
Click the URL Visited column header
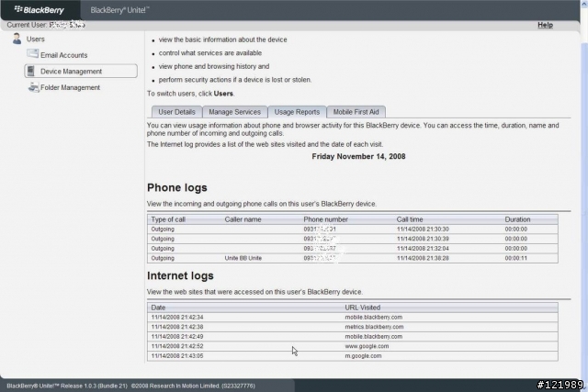[363, 308]
